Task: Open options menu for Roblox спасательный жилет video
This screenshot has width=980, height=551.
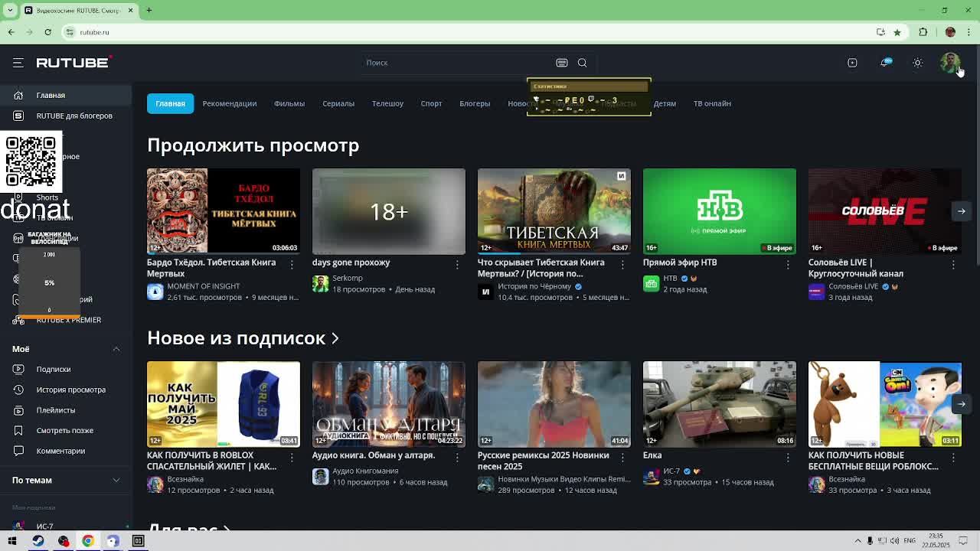Action: (292, 457)
